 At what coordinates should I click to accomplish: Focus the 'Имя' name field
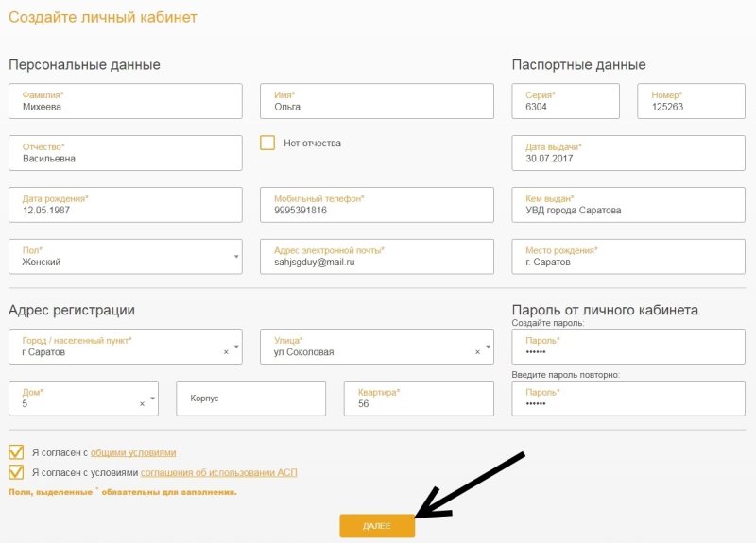pos(376,101)
